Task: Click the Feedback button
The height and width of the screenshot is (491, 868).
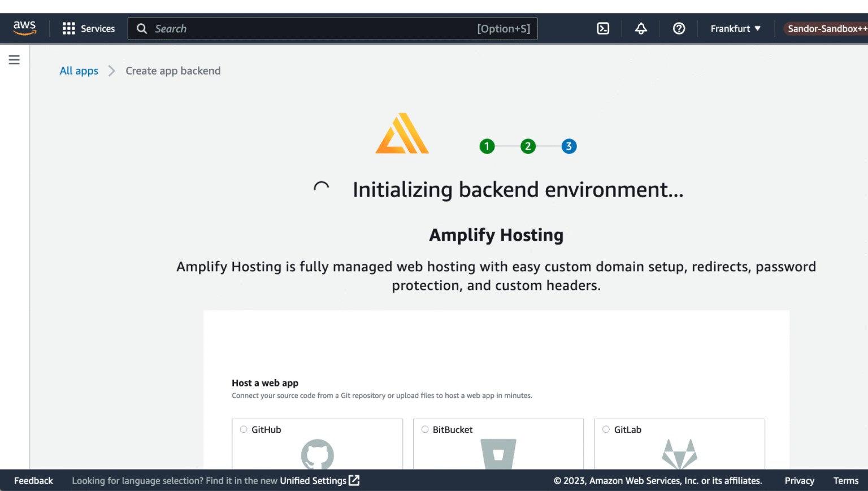Action: [33, 480]
